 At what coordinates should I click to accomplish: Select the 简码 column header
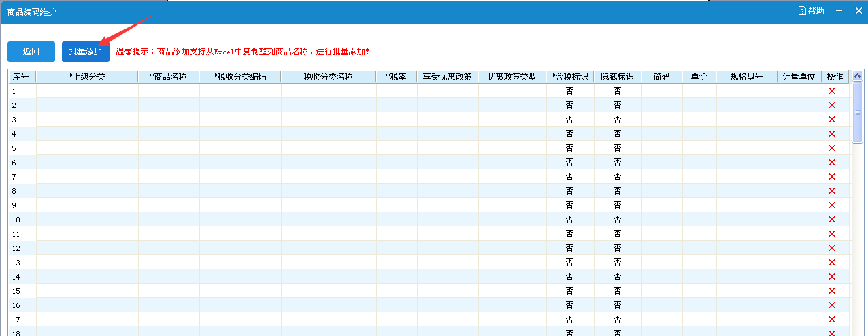pyautogui.click(x=662, y=77)
